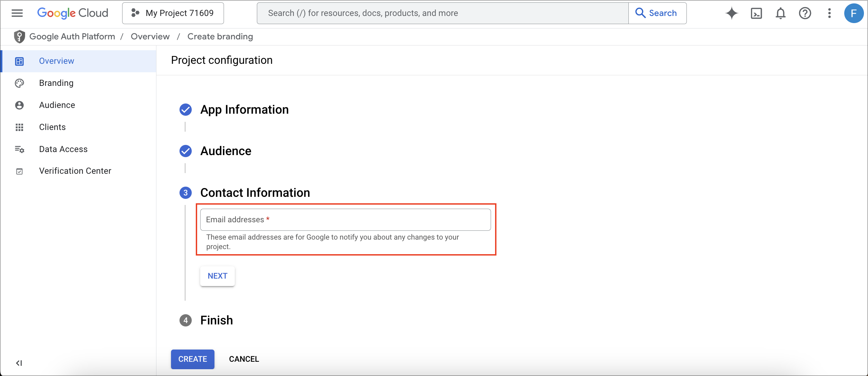Click the step 4 number badge
This screenshot has height=376, width=868.
click(186, 320)
